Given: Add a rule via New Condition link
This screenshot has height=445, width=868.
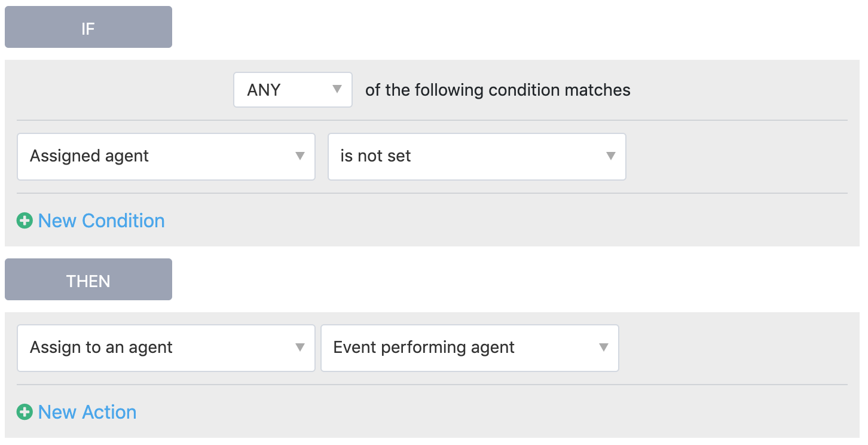Looking at the screenshot, I should [101, 221].
